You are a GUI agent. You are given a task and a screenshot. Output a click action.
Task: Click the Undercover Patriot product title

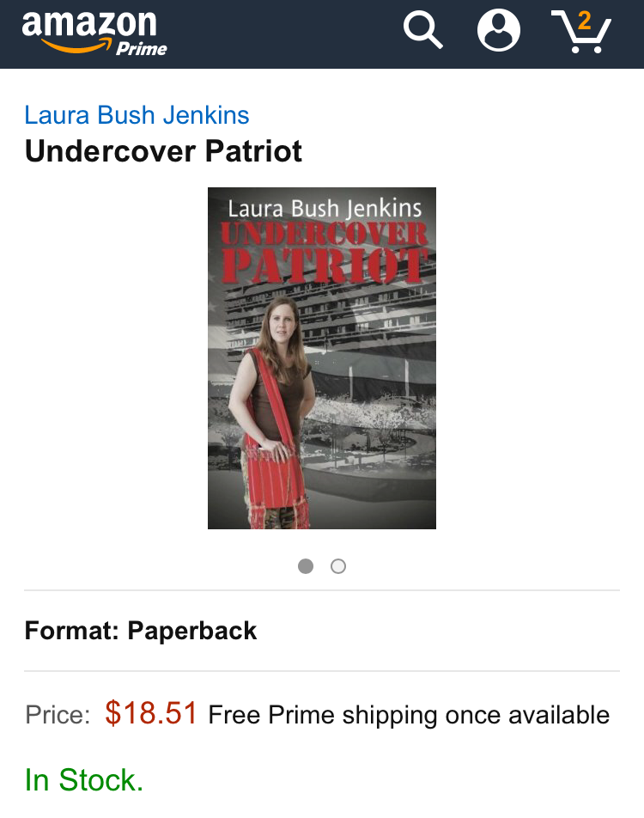point(163,151)
